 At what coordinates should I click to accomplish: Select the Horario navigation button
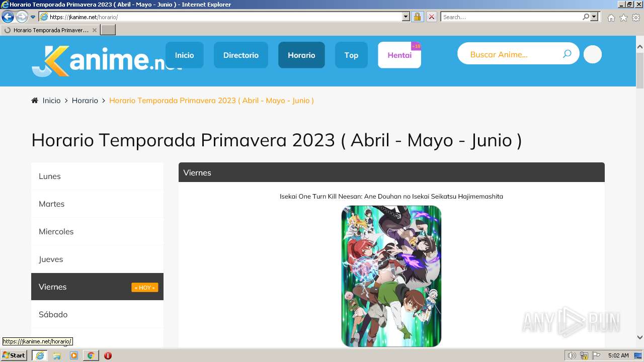(x=301, y=55)
